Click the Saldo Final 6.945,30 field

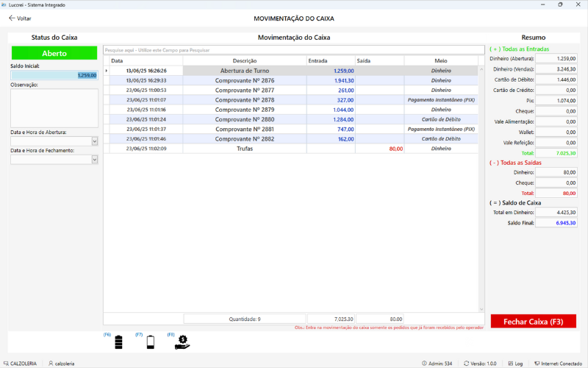click(556, 223)
